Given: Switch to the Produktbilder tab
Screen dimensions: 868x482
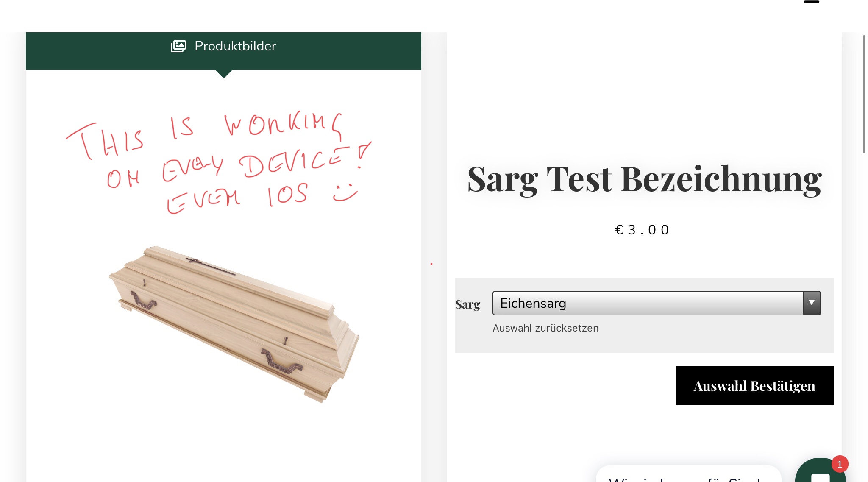Looking at the screenshot, I should 235,46.
